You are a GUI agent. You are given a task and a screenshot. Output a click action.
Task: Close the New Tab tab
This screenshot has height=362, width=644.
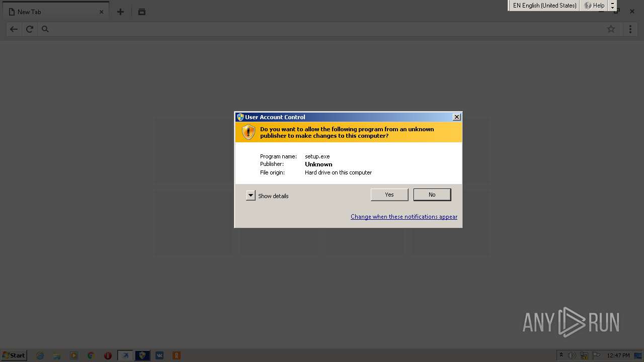click(x=101, y=12)
